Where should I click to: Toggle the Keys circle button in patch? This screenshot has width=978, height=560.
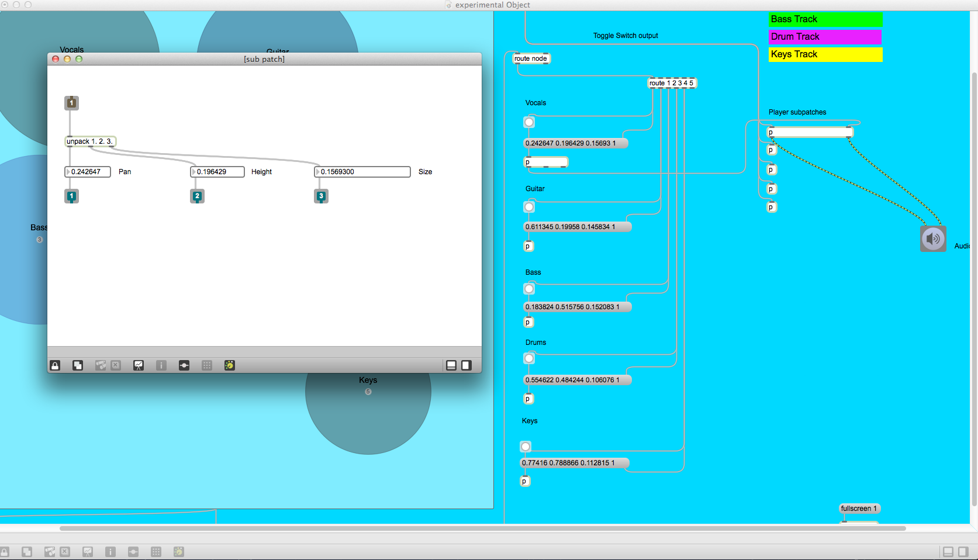pos(526,447)
